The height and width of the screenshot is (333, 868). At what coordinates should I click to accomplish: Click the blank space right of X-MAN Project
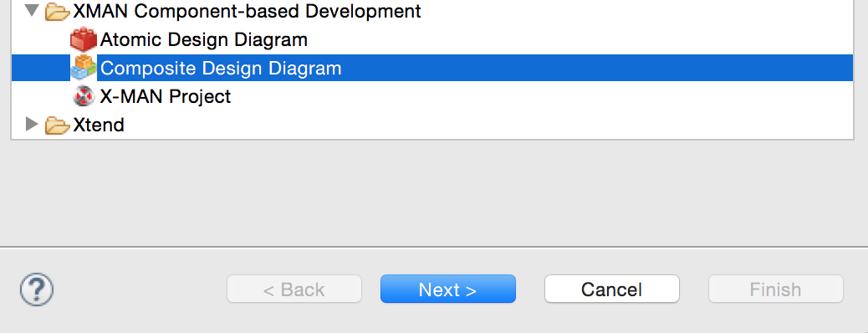click(542, 97)
